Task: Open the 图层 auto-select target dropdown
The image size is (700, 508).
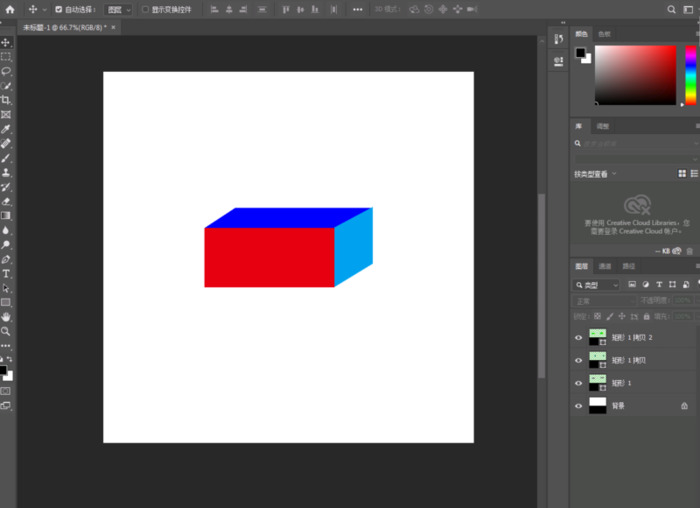Action: tap(117, 9)
